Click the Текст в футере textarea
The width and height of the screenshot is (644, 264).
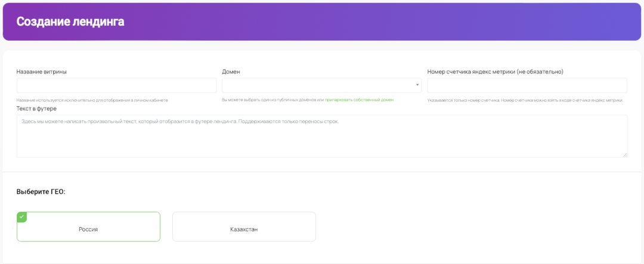pyautogui.click(x=322, y=136)
